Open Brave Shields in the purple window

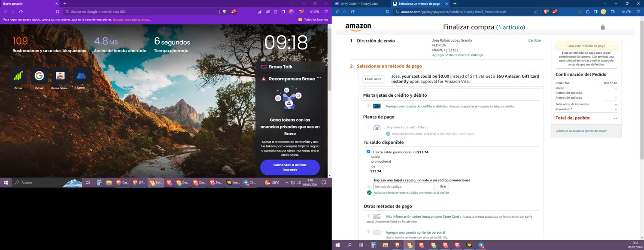coord(224,12)
